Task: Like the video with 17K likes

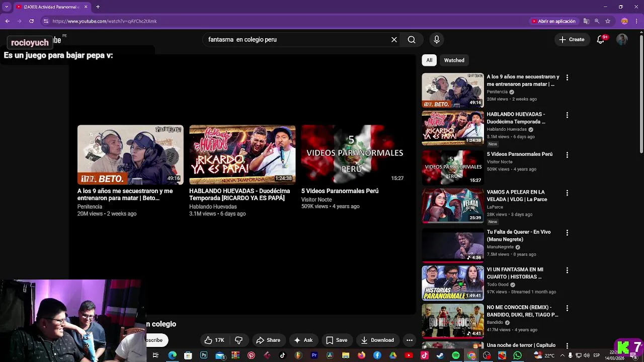Action: point(214,340)
